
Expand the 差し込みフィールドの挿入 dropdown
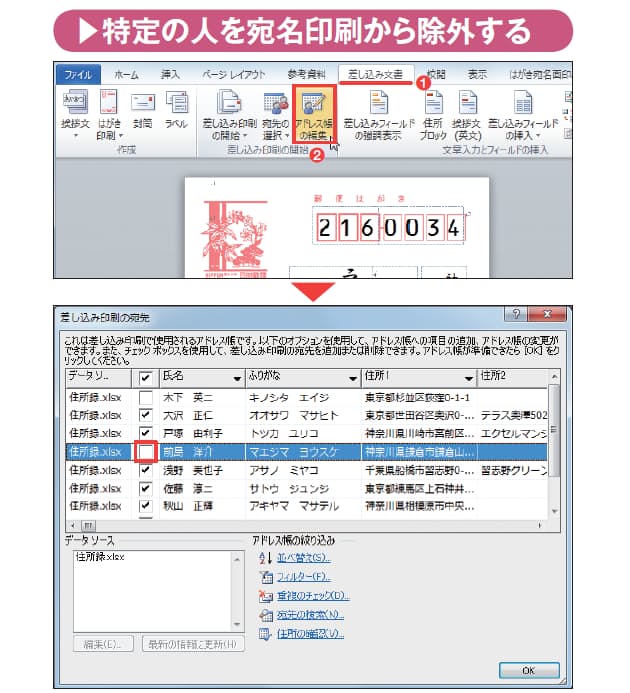[x=520, y=135]
